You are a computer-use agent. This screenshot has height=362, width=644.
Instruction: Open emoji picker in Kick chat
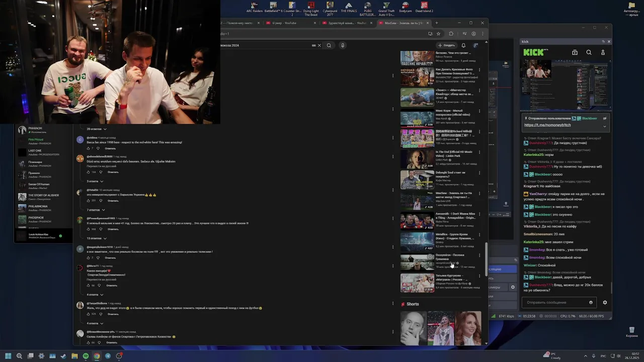click(591, 303)
